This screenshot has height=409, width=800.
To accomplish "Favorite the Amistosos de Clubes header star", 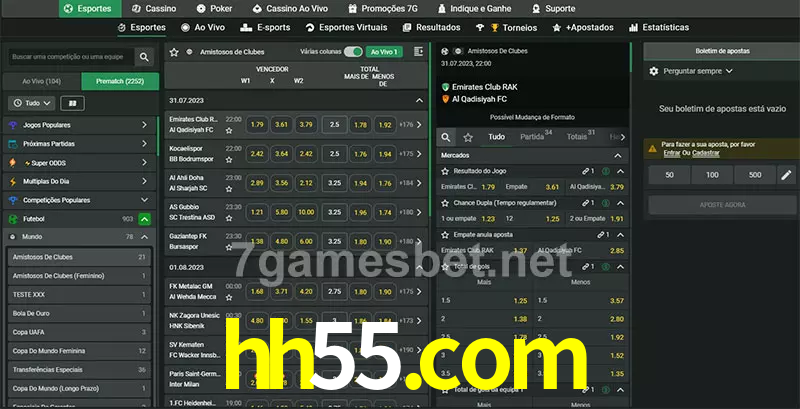I will coord(174,52).
